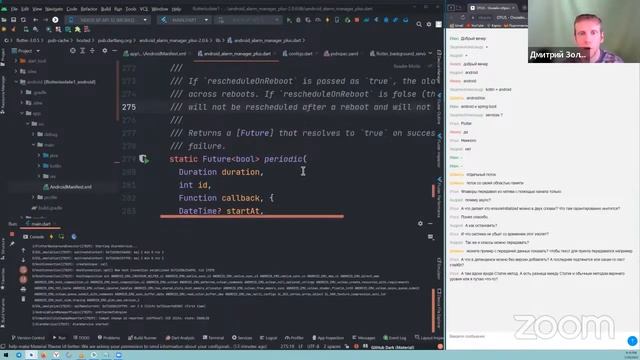
Task: Collapse the main folder in project tree
Action: (x=33, y=144)
